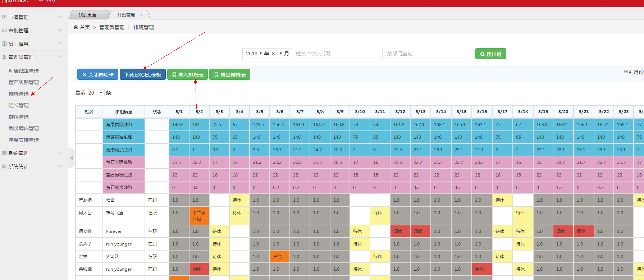
Task: Click the 3/23 date column header
Action: (624, 112)
